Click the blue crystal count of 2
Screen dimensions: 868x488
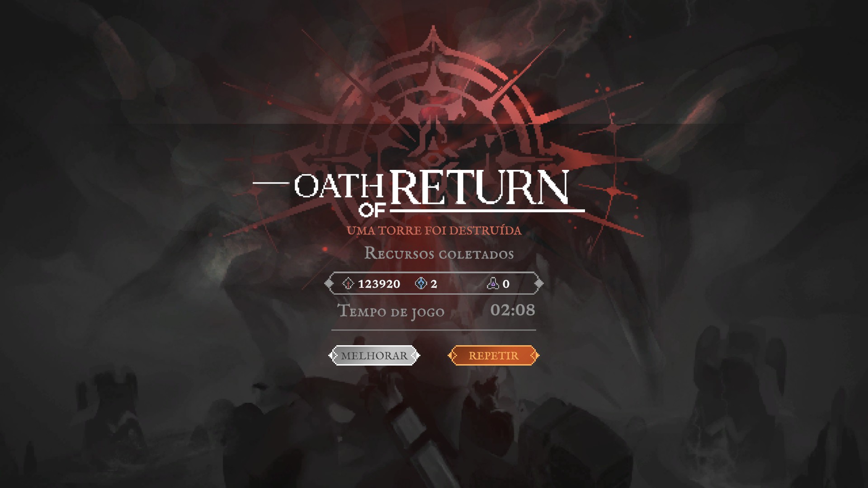[434, 284]
